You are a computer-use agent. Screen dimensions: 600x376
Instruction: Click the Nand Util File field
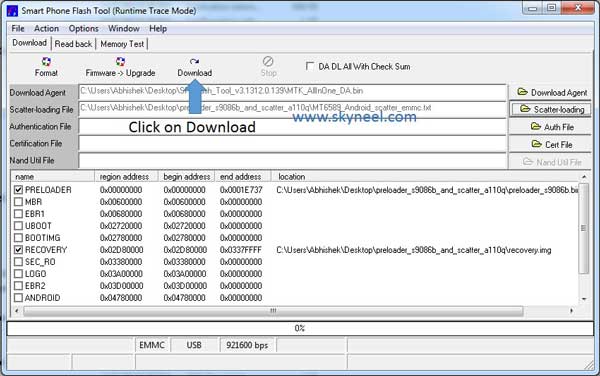[292, 160]
